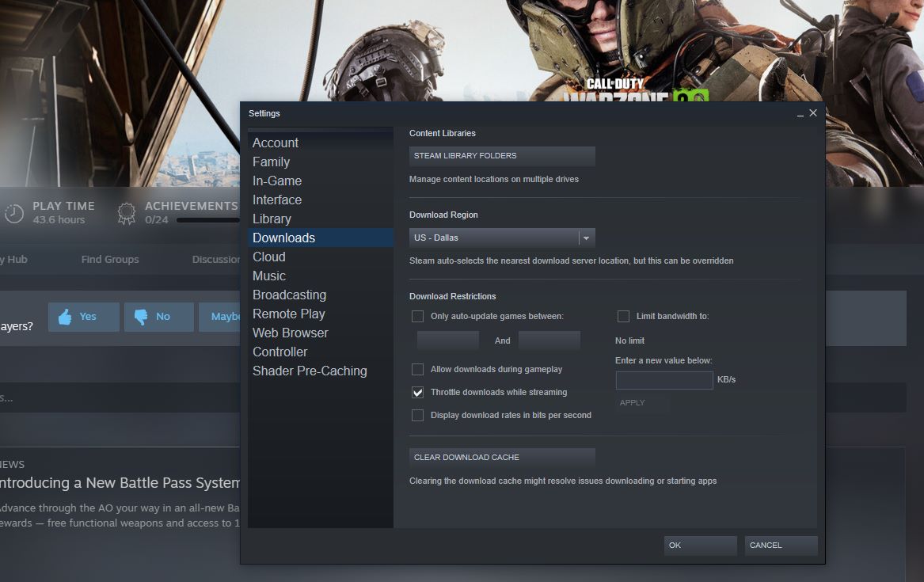This screenshot has width=924, height=582.
Task: Open the Music settings category
Action: point(321,276)
